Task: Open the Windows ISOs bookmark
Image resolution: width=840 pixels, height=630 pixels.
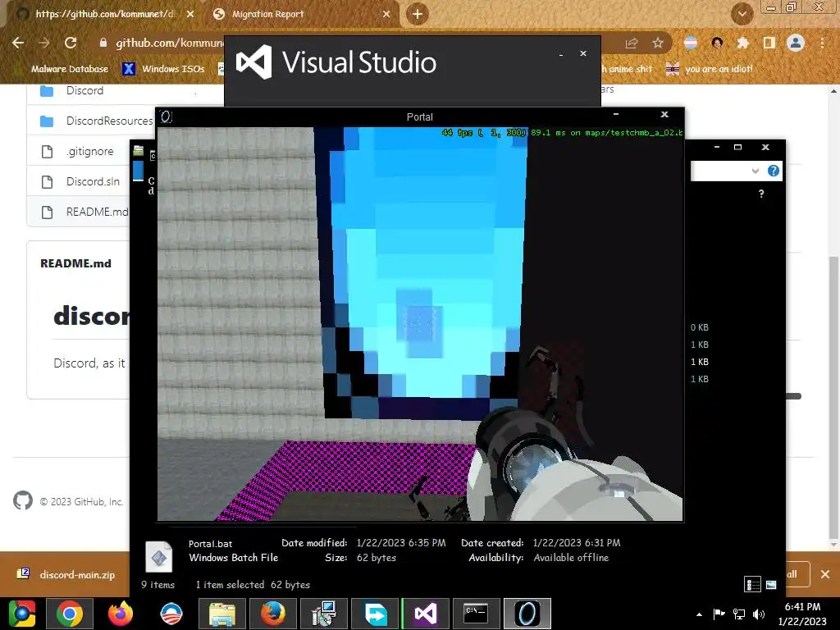Action: (163, 69)
